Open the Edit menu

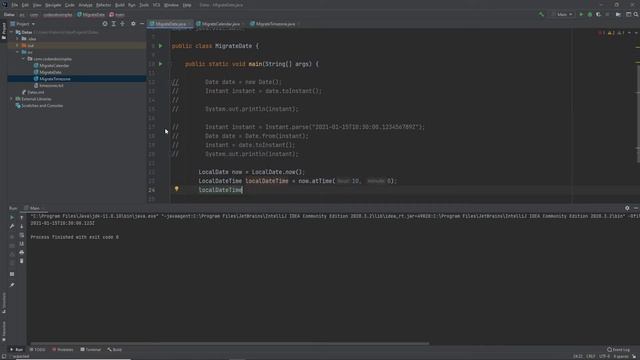25,5
